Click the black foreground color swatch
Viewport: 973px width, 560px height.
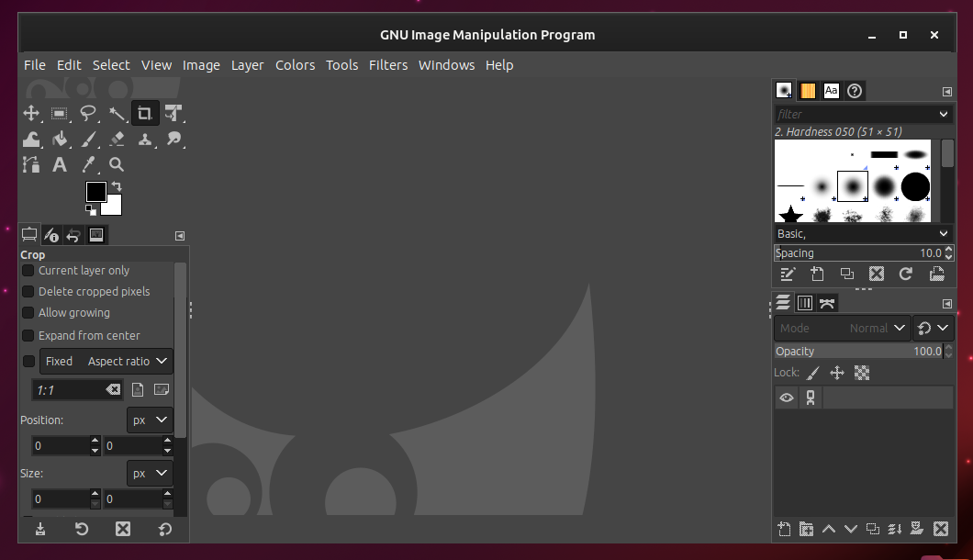pos(95,193)
